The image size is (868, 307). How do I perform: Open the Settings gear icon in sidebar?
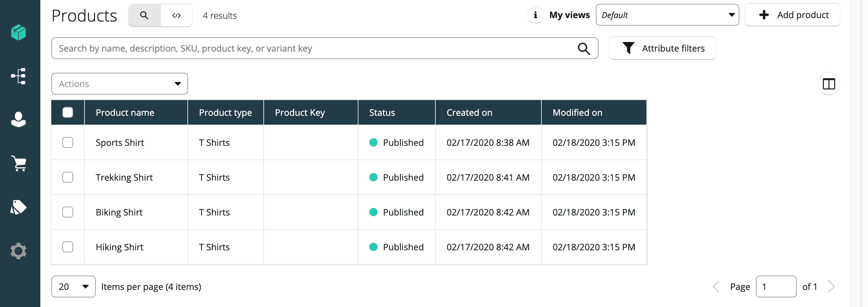(x=18, y=251)
